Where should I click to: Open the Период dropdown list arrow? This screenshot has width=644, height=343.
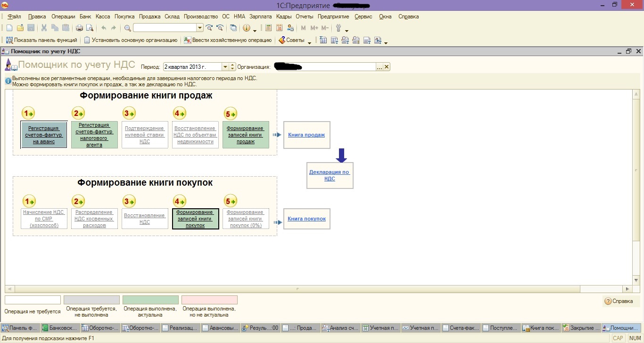coord(225,67)
